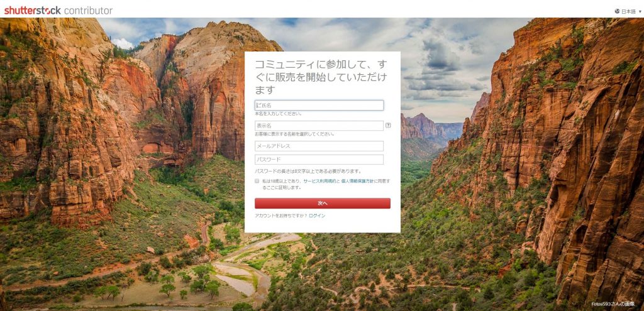
Task: Click the 私は18歳以上であり agreement label text
Action: click(282, 180)
